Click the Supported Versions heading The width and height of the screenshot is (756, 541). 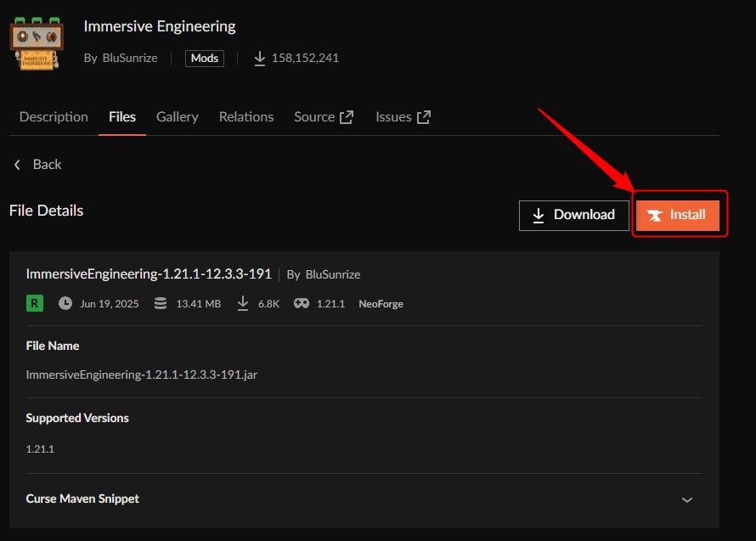77,418
